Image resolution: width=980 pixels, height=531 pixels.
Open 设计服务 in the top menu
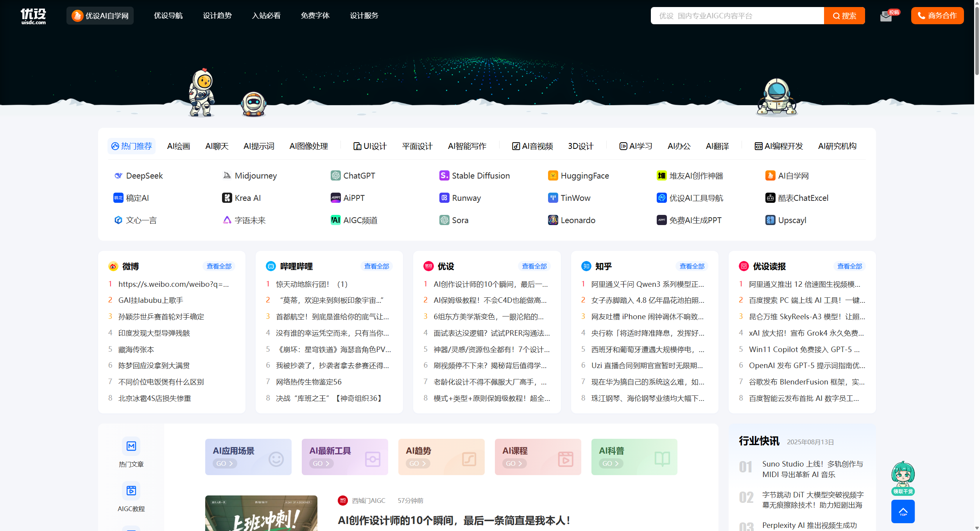click(x=364, y=16)
